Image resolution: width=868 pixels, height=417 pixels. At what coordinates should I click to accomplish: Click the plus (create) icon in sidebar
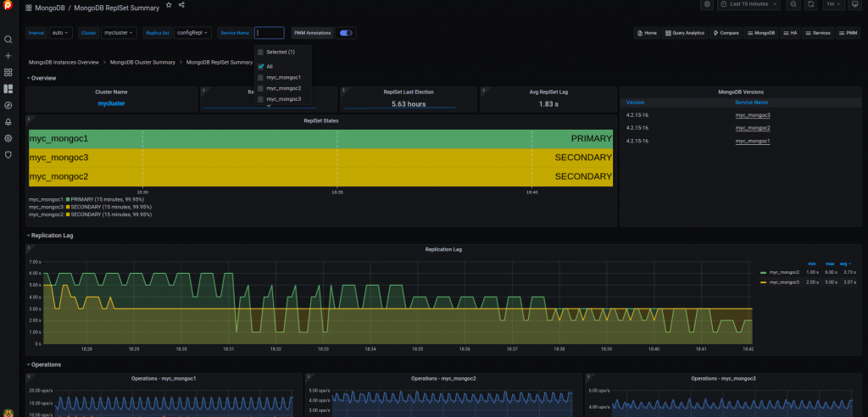8,56
